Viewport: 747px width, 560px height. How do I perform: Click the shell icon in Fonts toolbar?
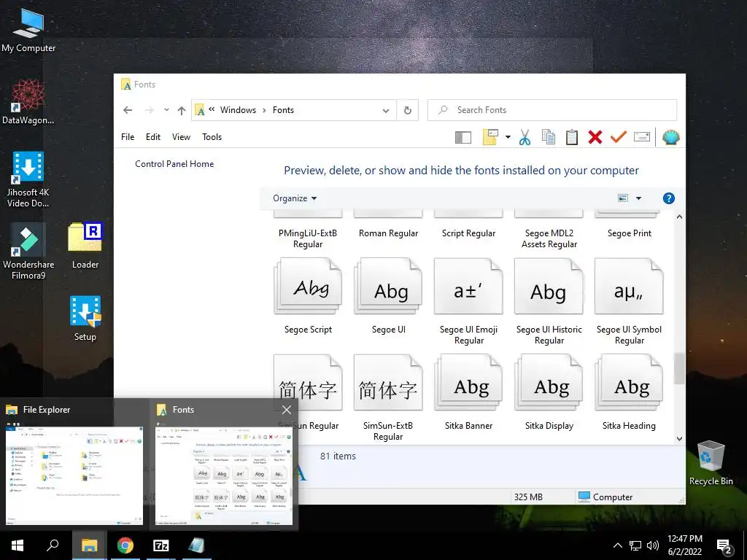tap(671, 137)
